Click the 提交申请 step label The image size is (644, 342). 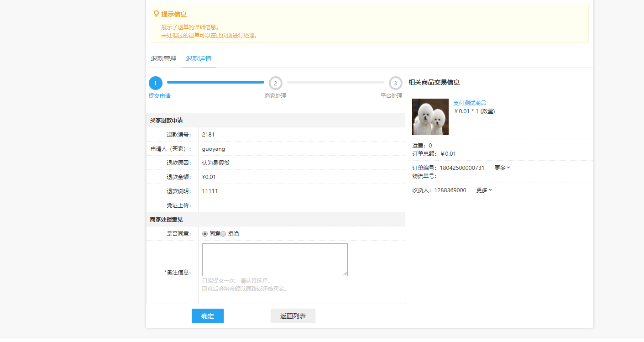[x=160, y=96]
